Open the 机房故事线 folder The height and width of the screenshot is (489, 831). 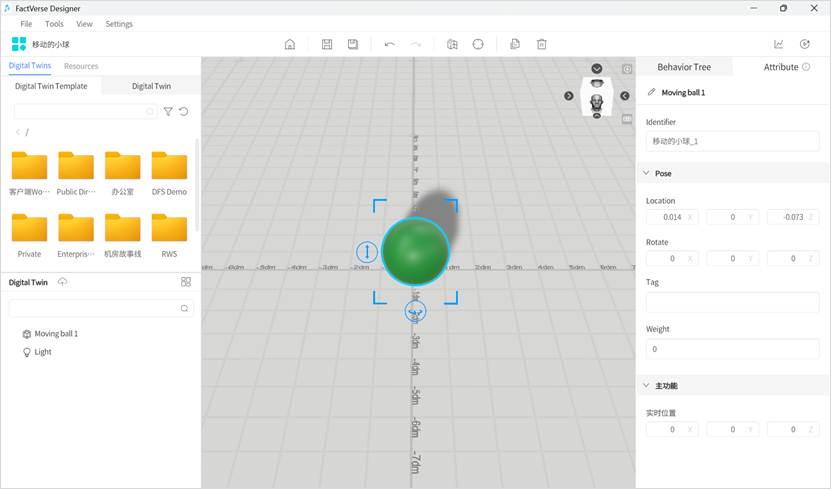pyautogui.click(x=122, y=236)
